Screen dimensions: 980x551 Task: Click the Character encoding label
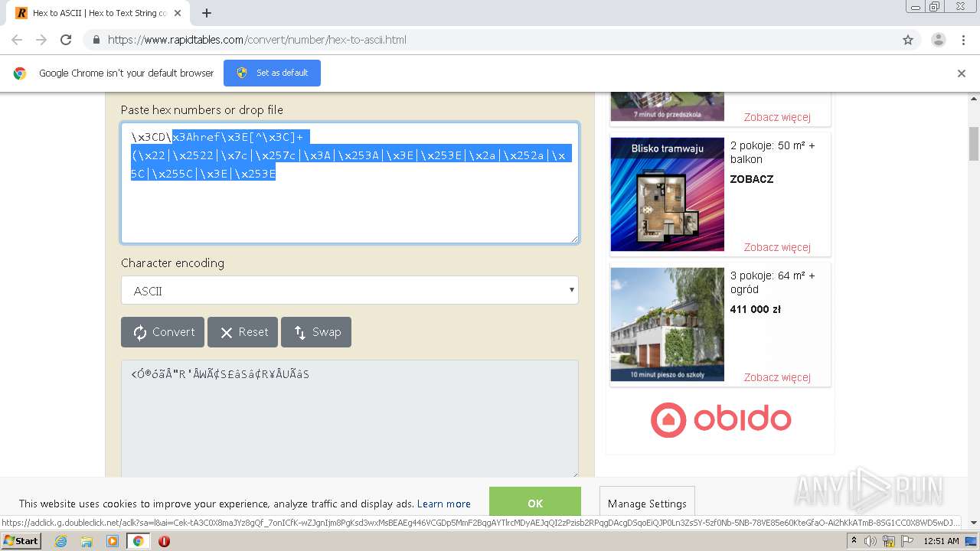pyautogui.click(x=173, y=263)
